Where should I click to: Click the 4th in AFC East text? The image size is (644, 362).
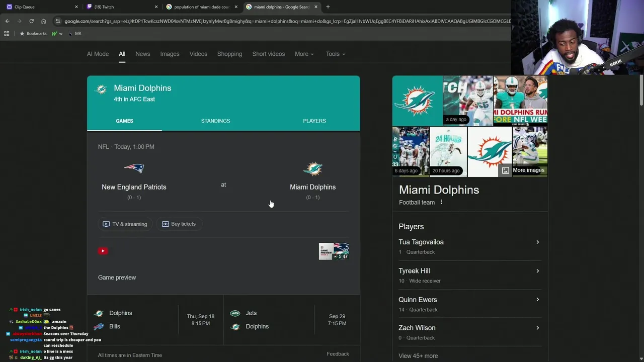tap(134, 99)
